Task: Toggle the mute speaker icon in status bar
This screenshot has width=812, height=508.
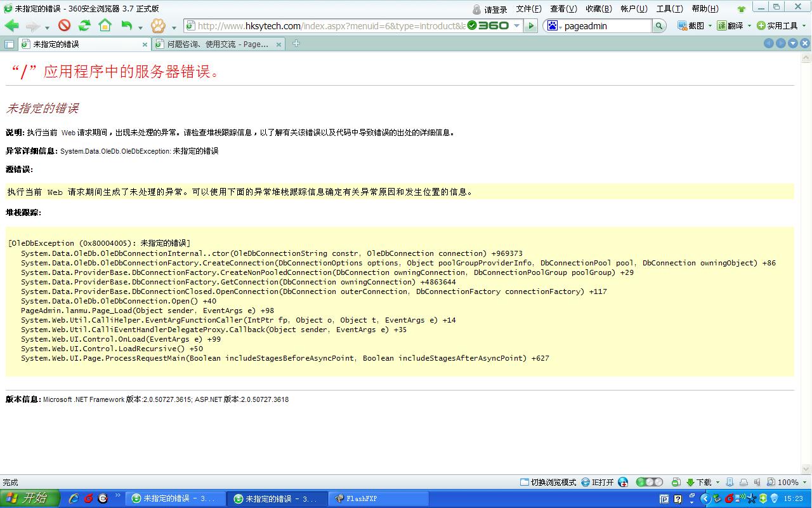Action: 757,482
